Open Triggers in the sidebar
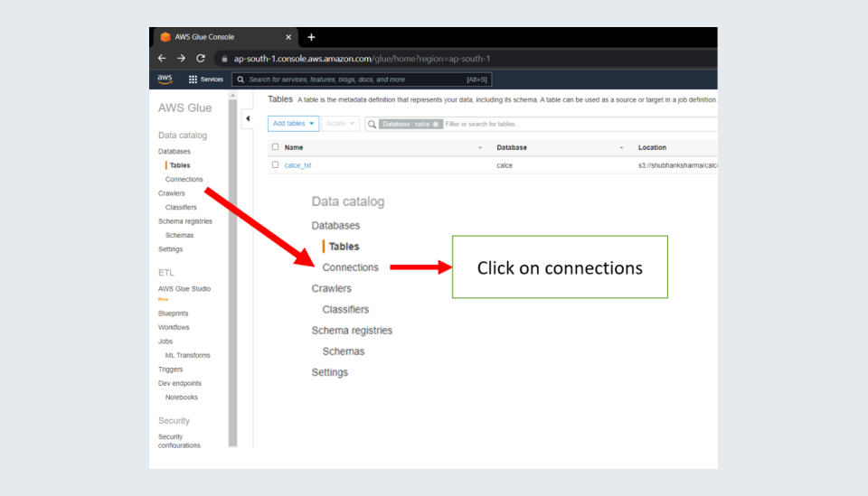Screen dimensions: 868x496 click(x=171, y=370)
